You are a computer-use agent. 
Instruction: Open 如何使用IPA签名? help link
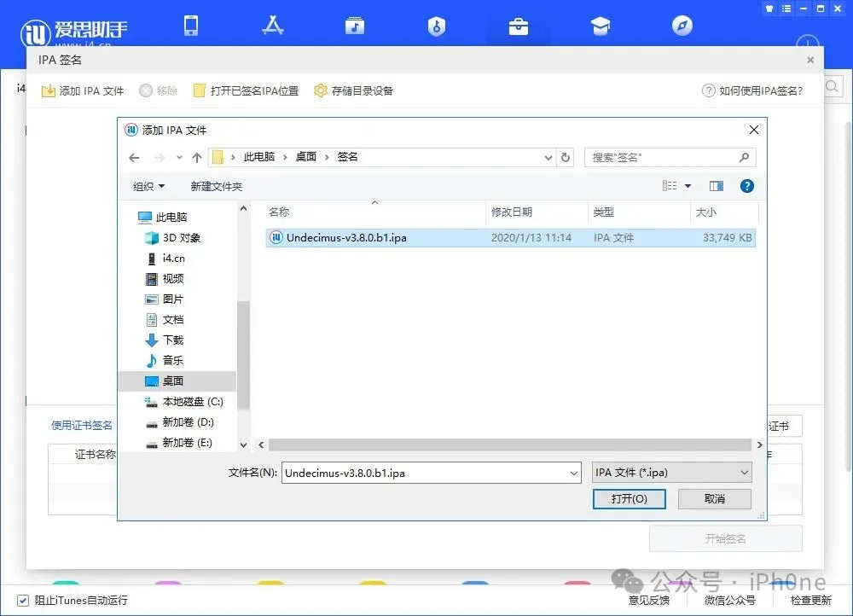752,91
